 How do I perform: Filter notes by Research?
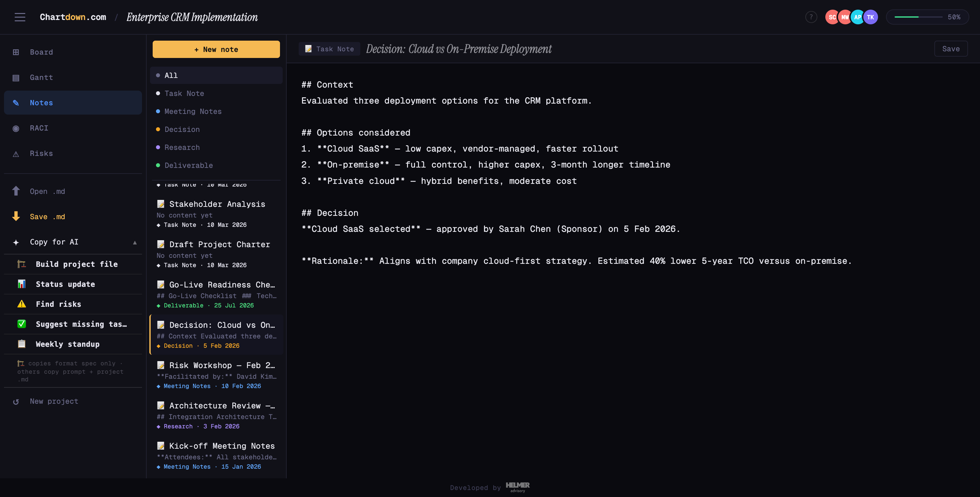pyautogui.click(x=182, y=147)
